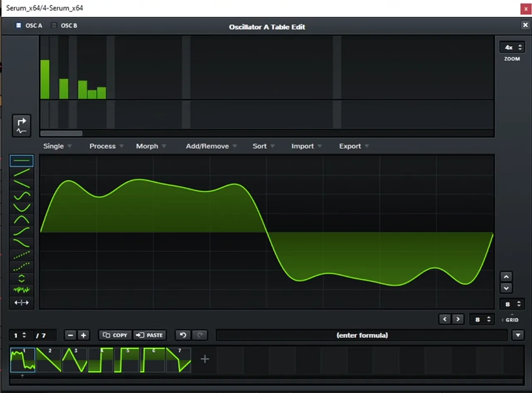Select the noise waveform draw tool
This screenshot has height=393, width=532.
[22, 290]
